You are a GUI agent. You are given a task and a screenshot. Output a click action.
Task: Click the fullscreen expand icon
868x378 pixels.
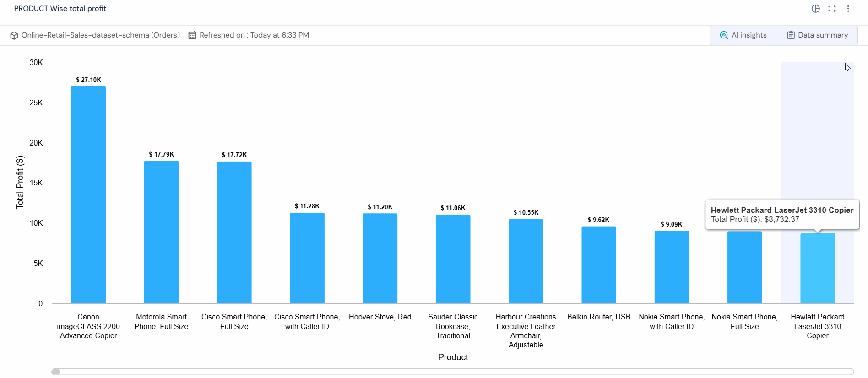point(832,9)
